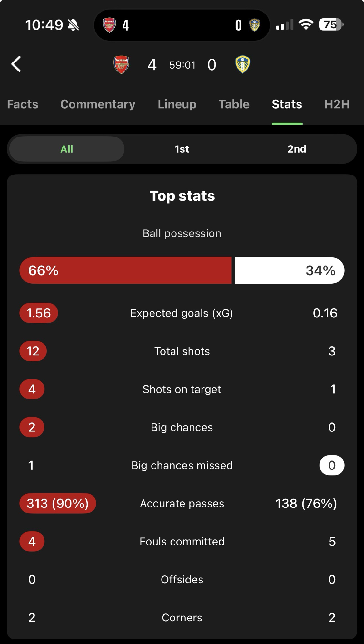Tap the Wi-Fi status icon
Viewport: 364px width, 644px height.
coord(306,24)
